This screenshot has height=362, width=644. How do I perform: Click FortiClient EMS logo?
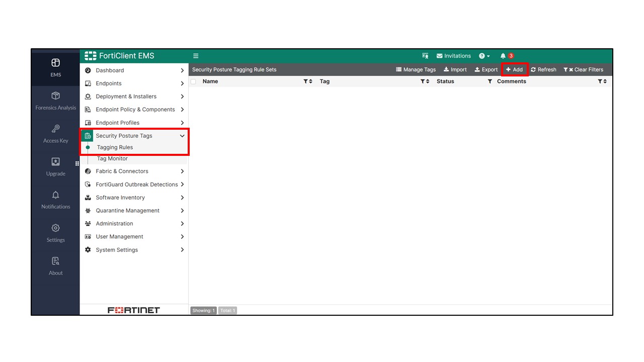(x=119, y=56)
